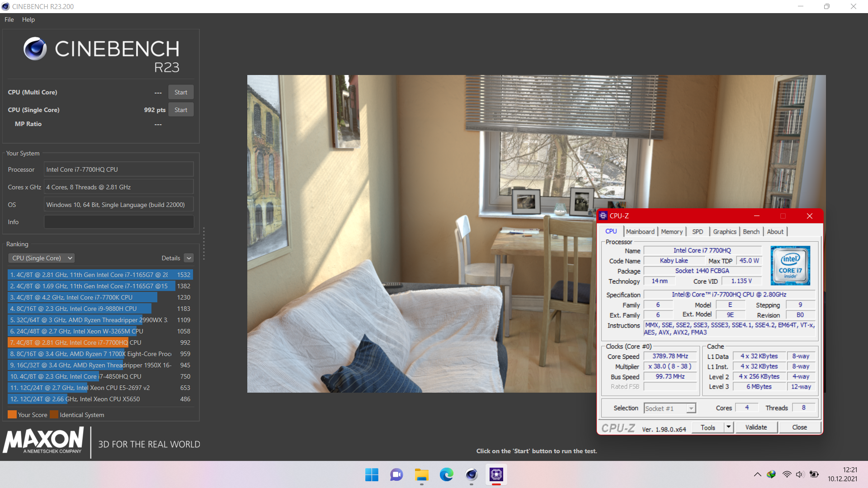This screenshot has width=868, height=488.
Task: Click the volume speaker tray icon
Action: tap(800, 474)
